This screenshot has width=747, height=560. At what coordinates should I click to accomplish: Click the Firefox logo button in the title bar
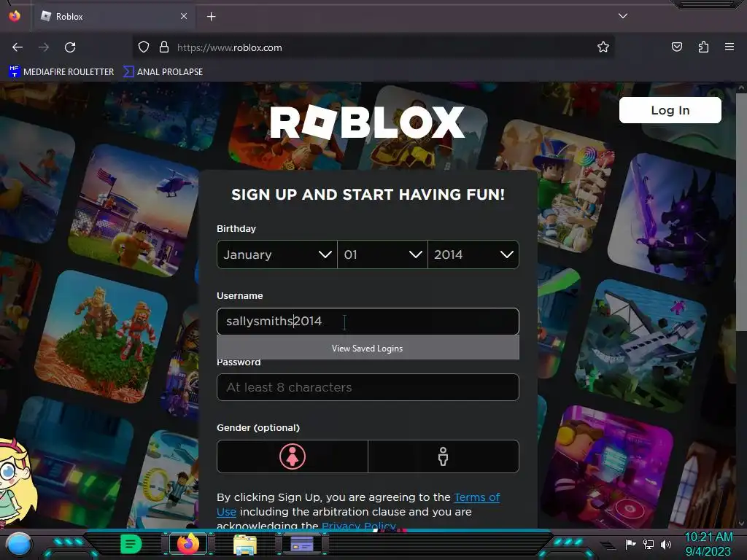tap(15, 16)
